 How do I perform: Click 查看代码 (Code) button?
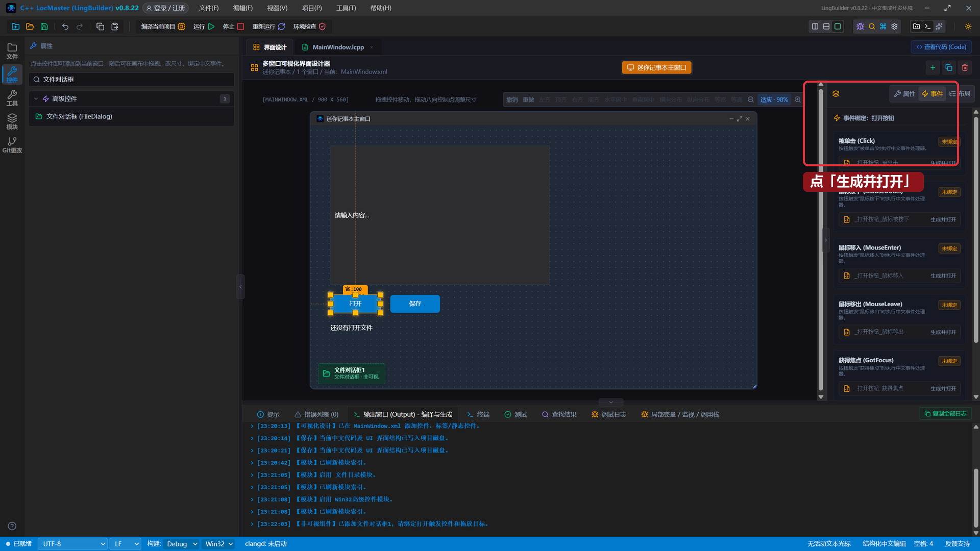pos(941,47)
